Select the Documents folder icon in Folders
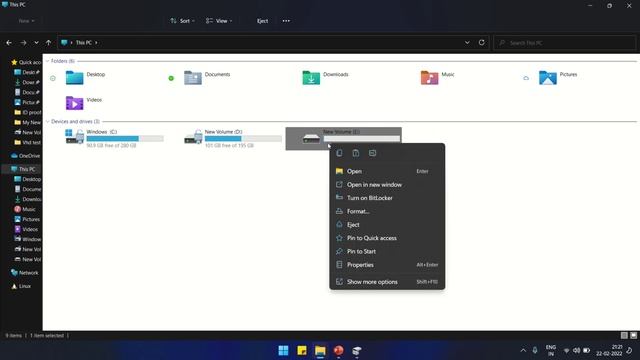This screenshot has height=360, width=640. click(x=193, y=78)
